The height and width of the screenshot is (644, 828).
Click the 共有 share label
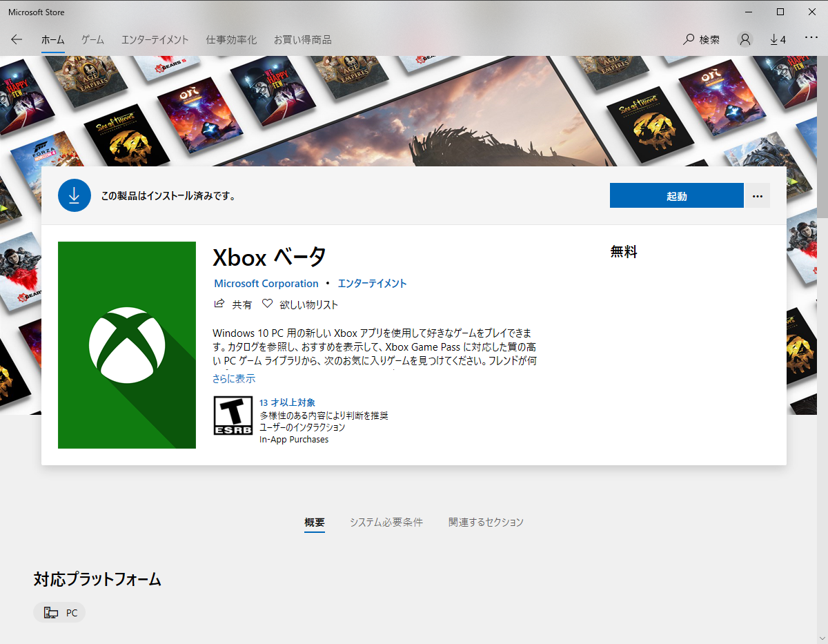tap(242, 304)
